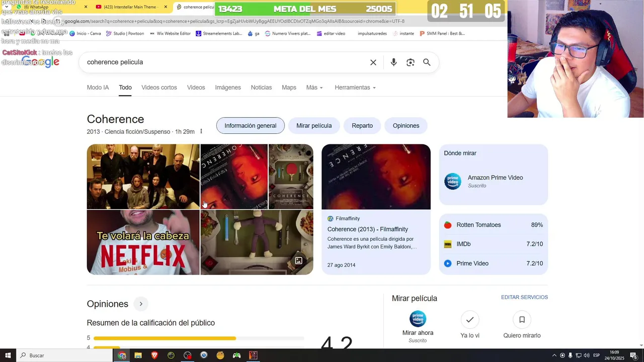Open File Explorer from the taskbar
This screenshot has width=644, height=362.
click(x=138, y=355)
